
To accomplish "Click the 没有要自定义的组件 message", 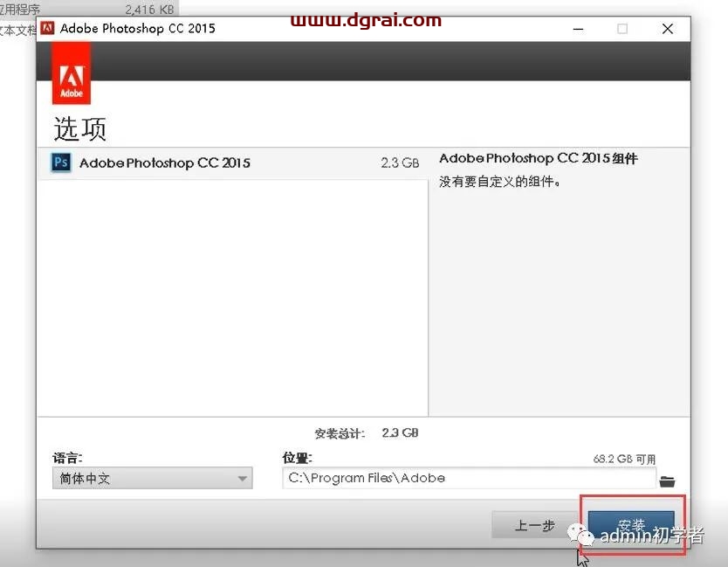I will pos(499,182).
